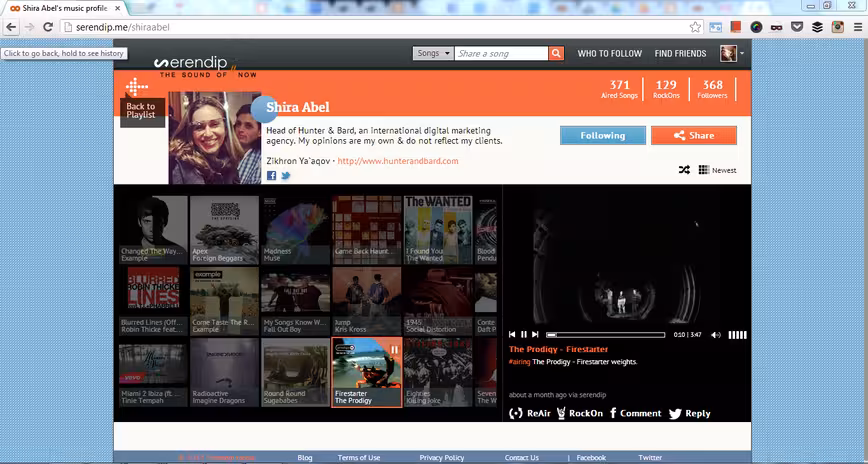RockOn the current song
Screen dimensions: 868x464
(x=579, y=413)
